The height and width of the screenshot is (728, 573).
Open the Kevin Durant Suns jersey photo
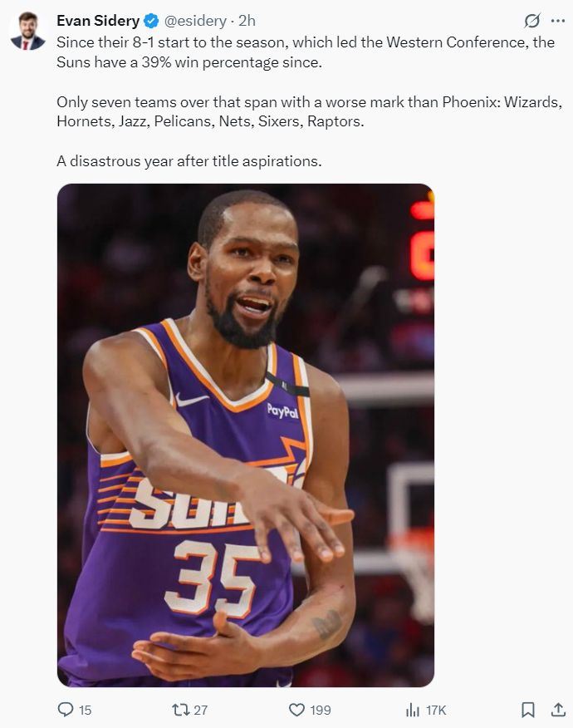(246, 435)
